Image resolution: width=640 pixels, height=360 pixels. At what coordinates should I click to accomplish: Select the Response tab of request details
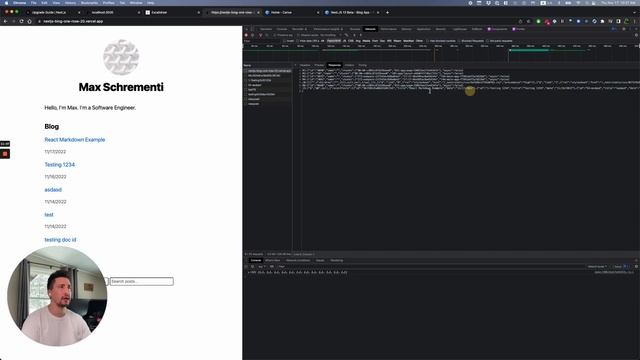pos(334,65)
